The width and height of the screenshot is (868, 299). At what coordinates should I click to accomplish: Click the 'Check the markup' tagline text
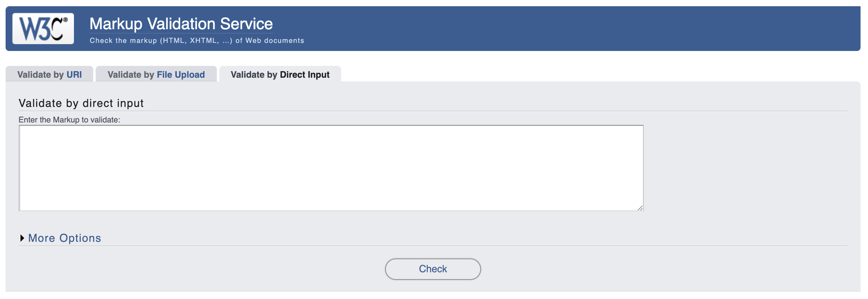pos(196,40)
